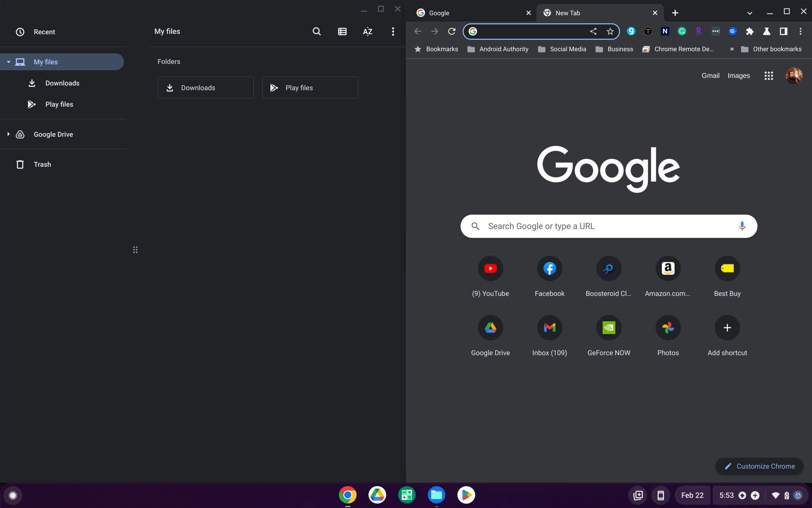Collapse the My files tree
This screenshot has height=508, width=812.
click(x=8, y=62)
